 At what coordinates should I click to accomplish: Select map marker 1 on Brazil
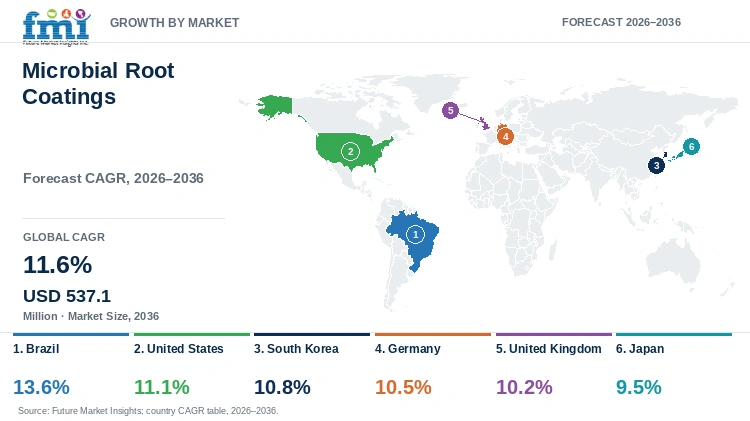(415, 234)
